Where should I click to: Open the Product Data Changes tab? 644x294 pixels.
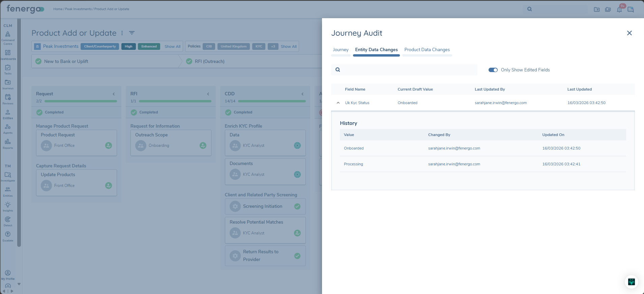[427, 50]
